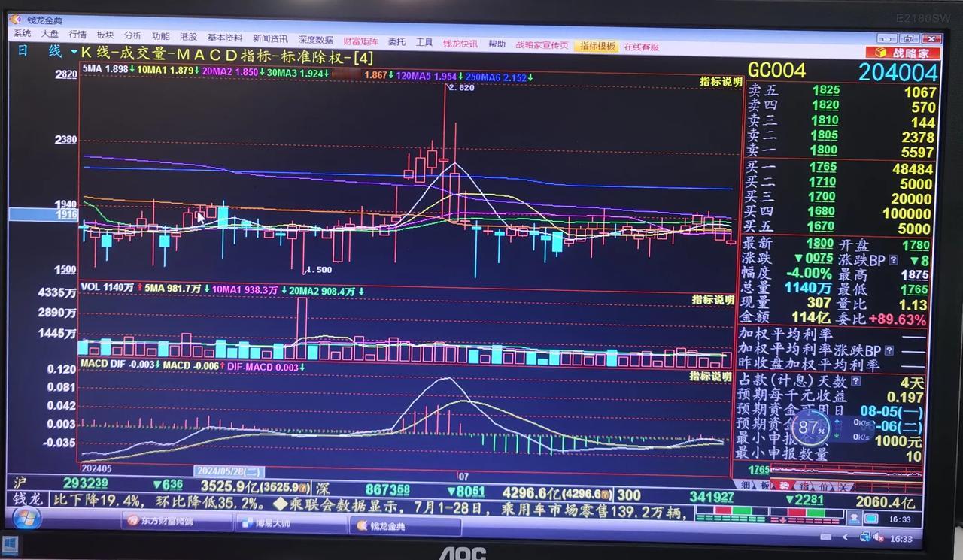The image size is (963, 560).
Task: Click the help icon next to 涨跌BP
Action: pyautogui.click(x=893, y=260)
